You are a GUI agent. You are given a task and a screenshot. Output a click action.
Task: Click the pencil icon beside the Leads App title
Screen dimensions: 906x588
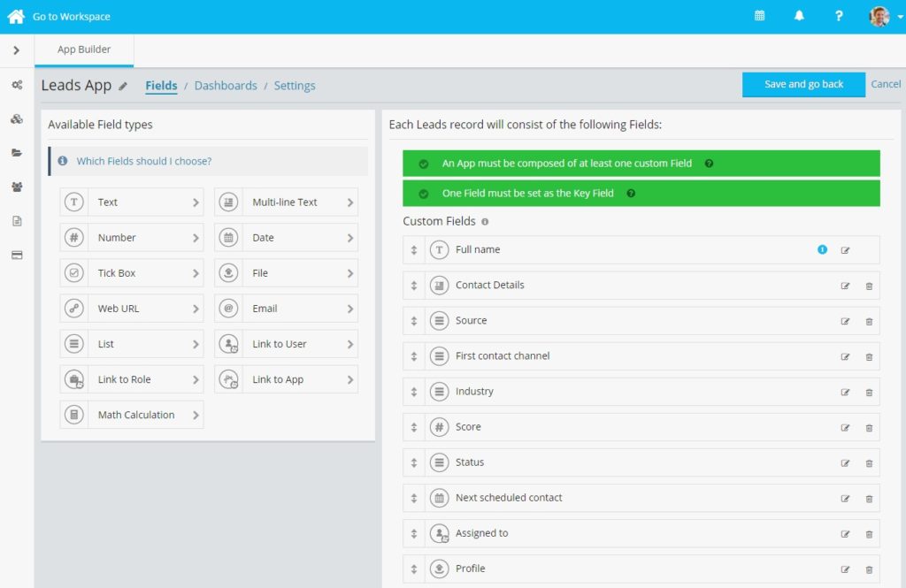tap(121, 87)
